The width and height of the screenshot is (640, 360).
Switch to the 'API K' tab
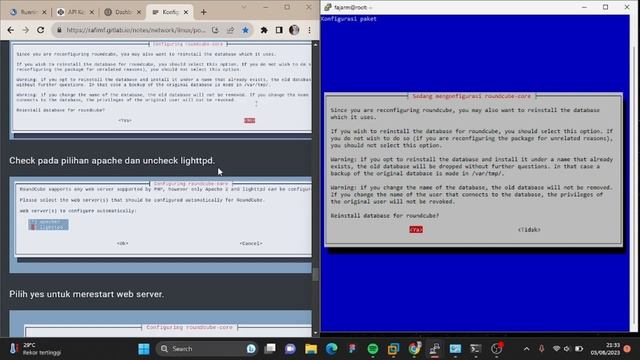76,12
